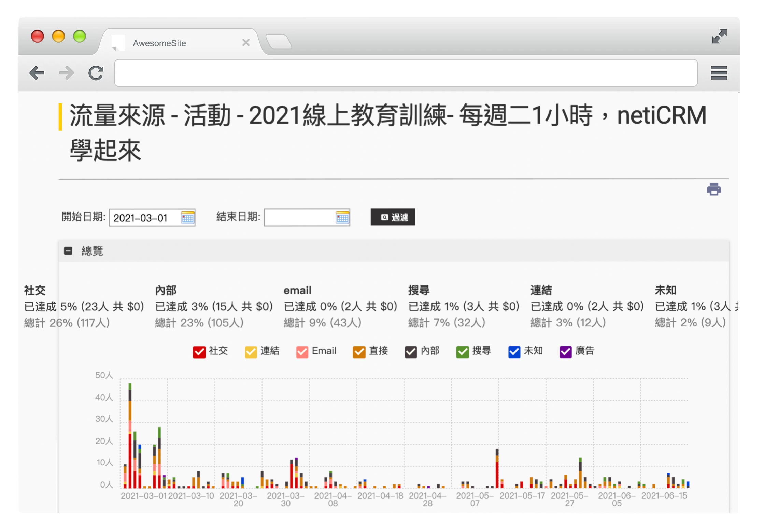764x532 pixels.
Task: Click the '已達成 0% (2人 共 $0)' text under email
Action: click(x=341, y=306)
